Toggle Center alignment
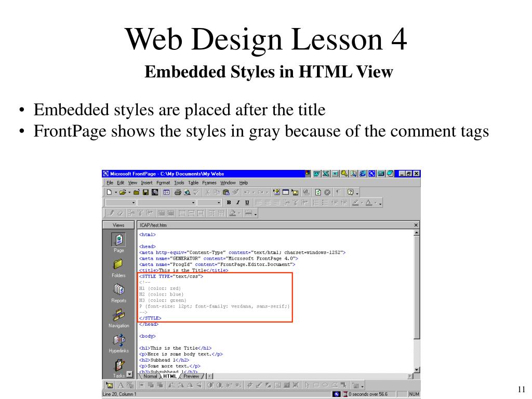The height and width of the screenshot is (399, 532). coord(268,203)
